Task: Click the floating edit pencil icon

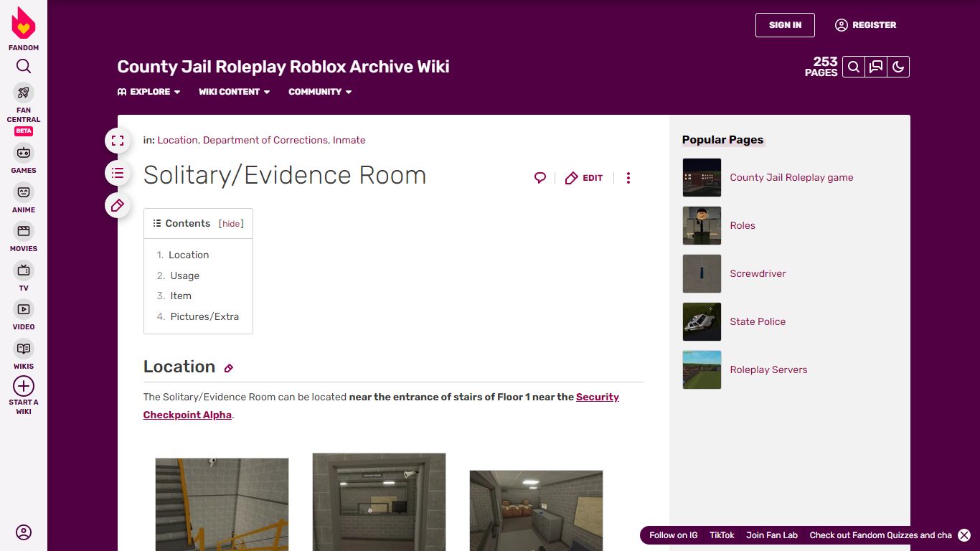Action: (118, 206)
